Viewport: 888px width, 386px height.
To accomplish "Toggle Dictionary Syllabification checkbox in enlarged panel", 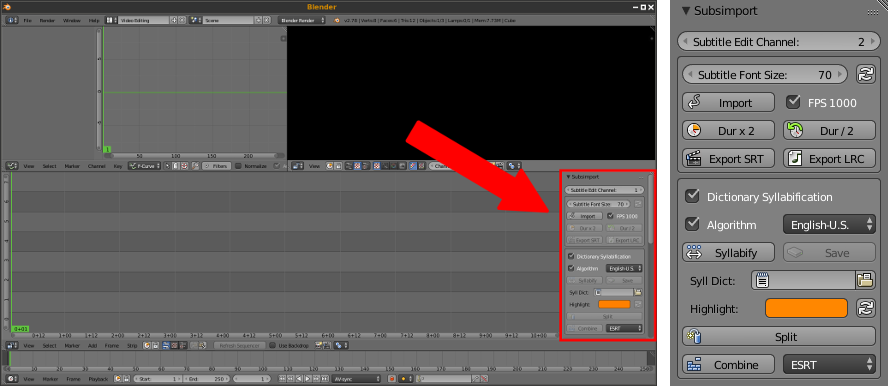I will tap(692, 196).
